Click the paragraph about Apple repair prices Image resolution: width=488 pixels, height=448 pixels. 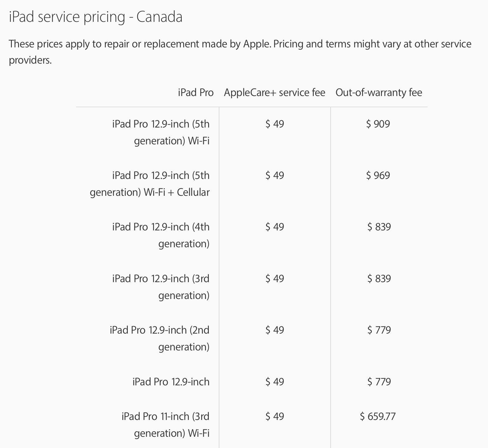[240, 52]
